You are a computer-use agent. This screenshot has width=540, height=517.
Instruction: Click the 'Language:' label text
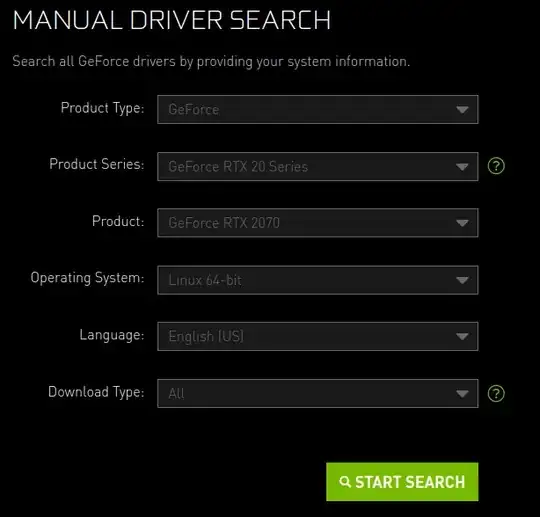[x=112, y=335]
